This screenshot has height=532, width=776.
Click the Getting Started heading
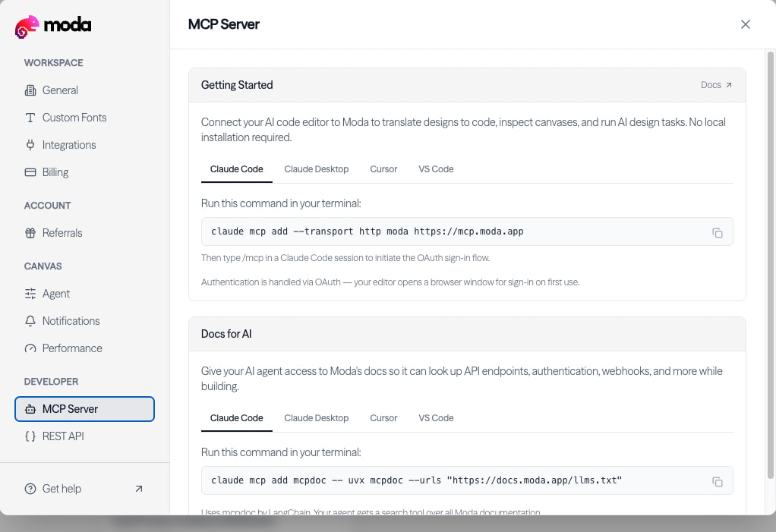237,85
